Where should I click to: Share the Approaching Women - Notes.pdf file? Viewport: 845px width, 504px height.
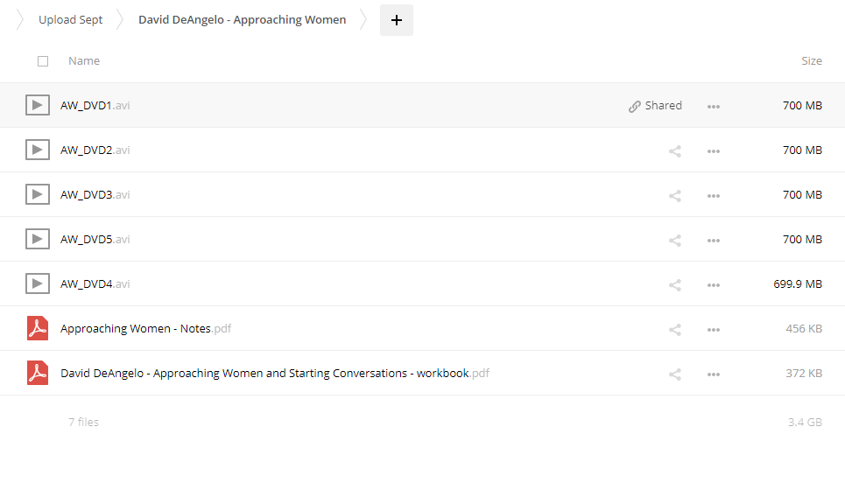(x=674, y=330)
